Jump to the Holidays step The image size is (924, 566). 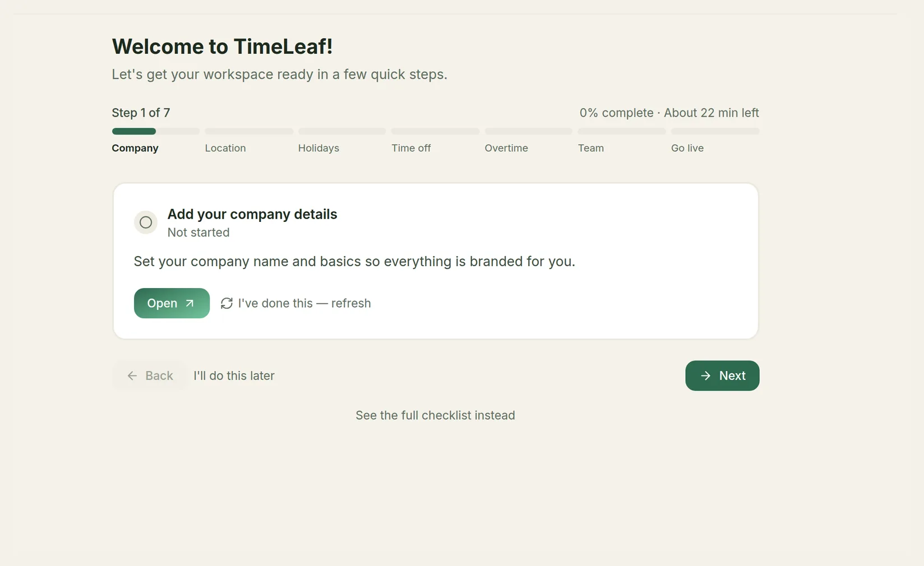(318, 148)
